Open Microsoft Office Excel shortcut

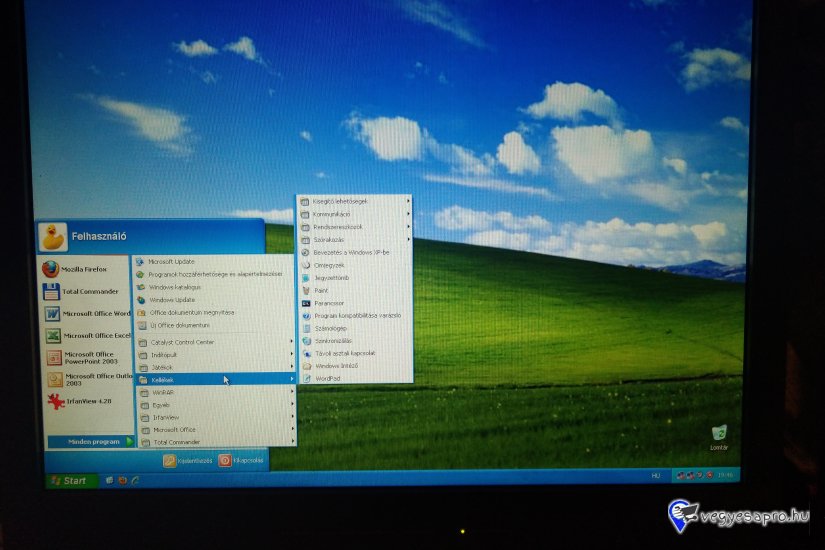(x=94, y=335)
